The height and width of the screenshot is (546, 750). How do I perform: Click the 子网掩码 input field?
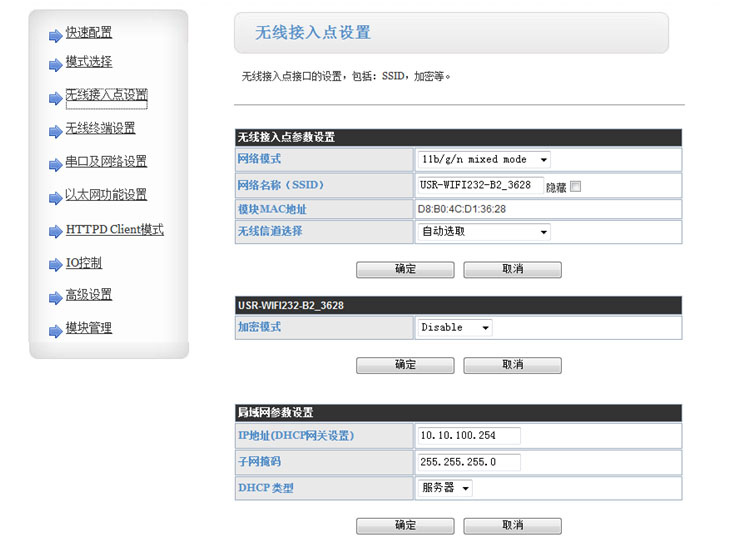tap(468, 462)
